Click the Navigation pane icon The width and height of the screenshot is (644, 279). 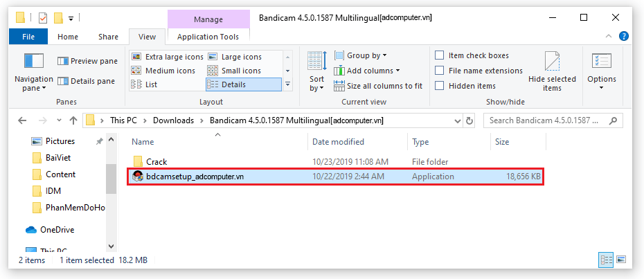pos(34,63)
